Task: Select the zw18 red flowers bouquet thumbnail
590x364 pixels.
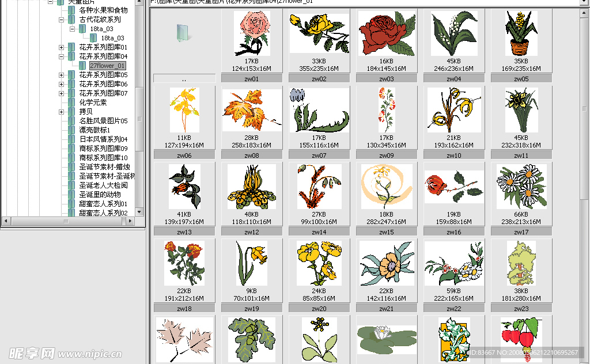Action: (x=184, y=263)
